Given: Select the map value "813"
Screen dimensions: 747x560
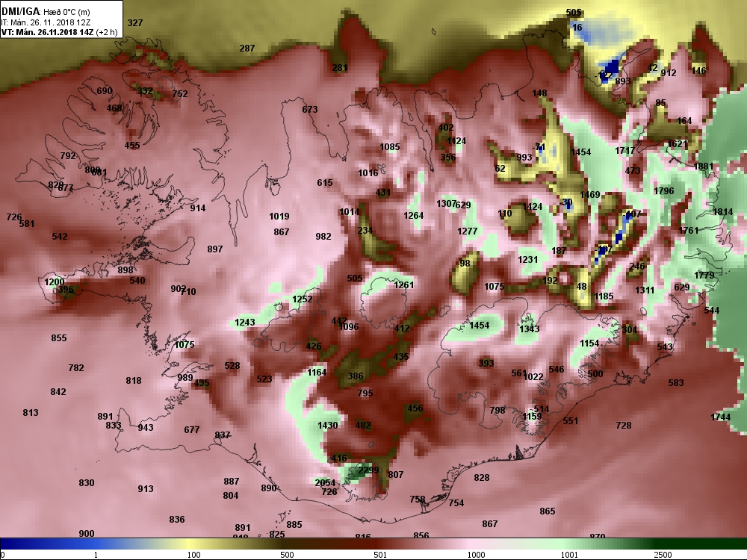Looking at the screenshot, I should click(x=31, y=413).
